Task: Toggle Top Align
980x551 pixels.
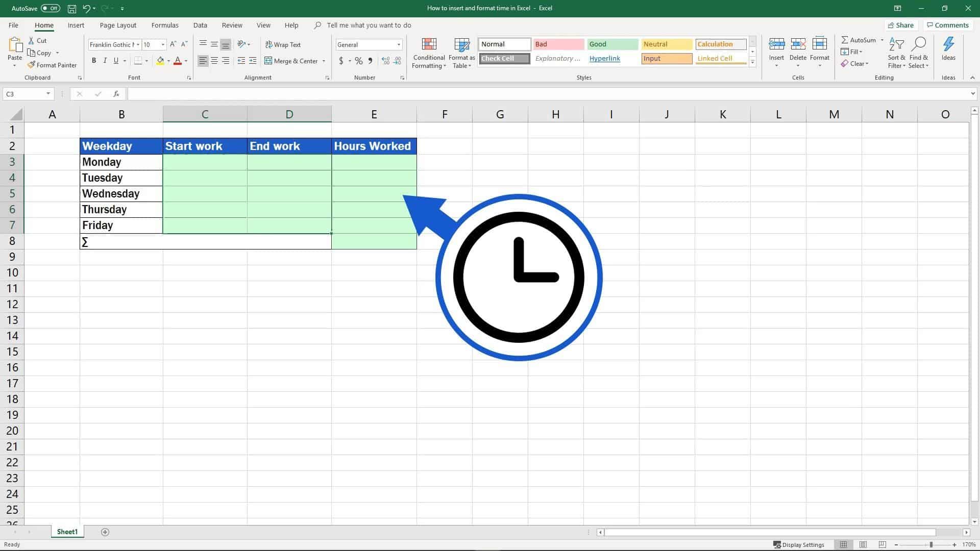Action: (203, 44)
